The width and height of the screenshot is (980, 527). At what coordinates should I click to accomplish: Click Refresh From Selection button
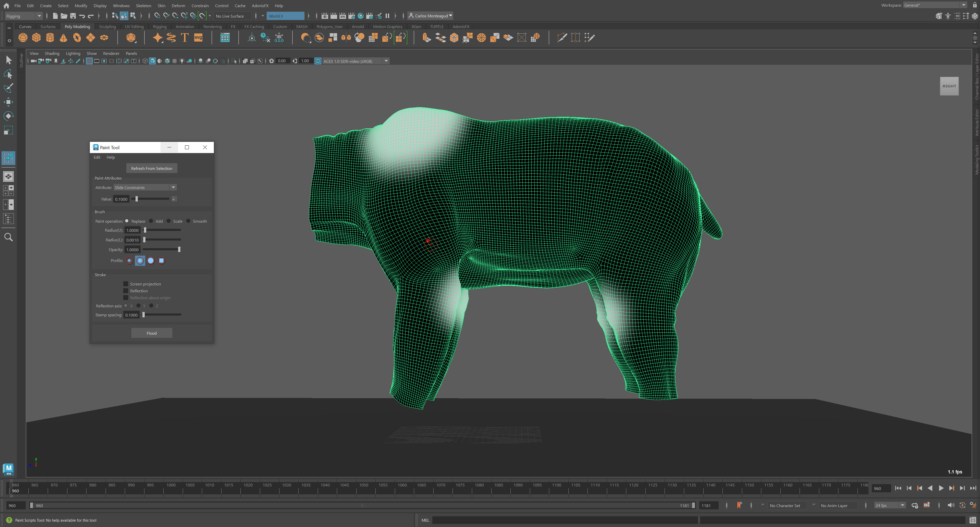click(x=151, y=168)
